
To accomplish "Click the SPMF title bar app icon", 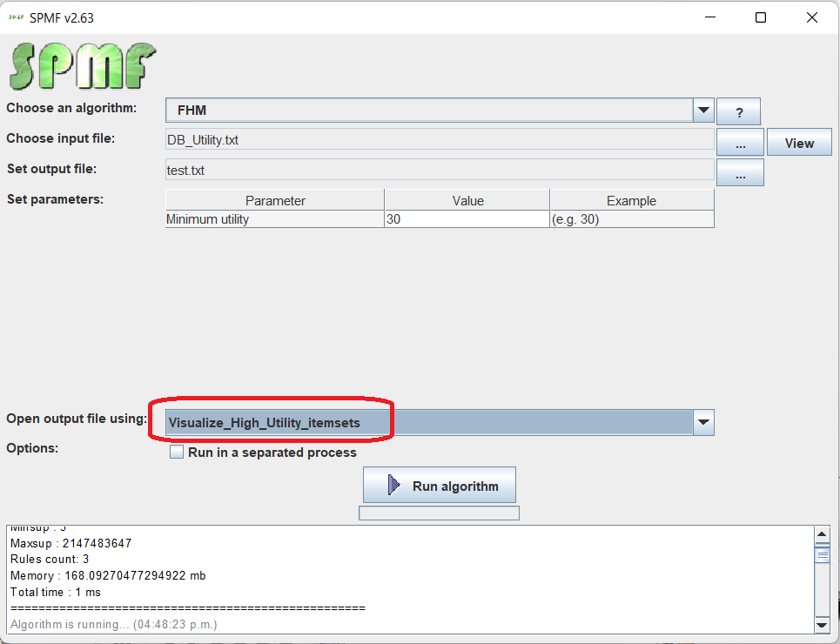I will pyautogui.click(x=15, y=17).
